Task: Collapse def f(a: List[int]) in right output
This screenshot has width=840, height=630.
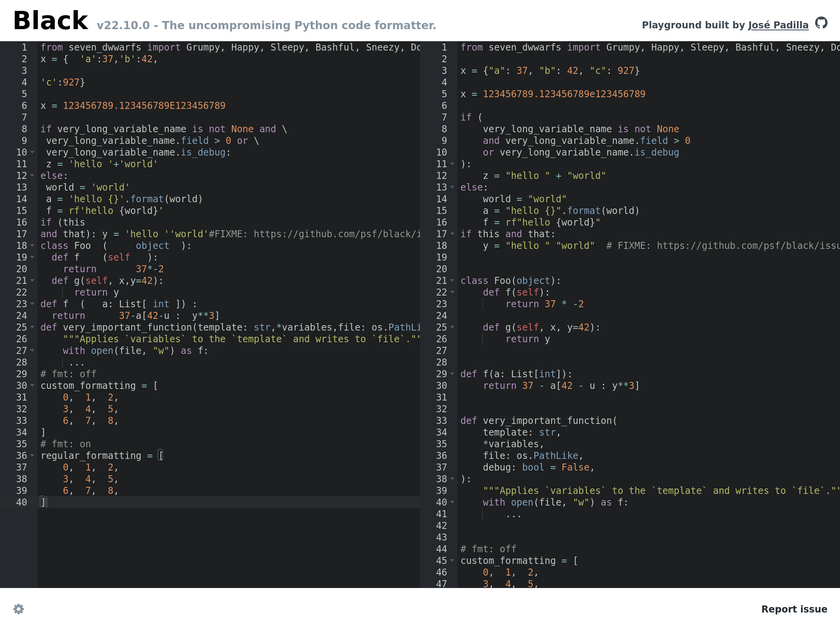Action: 452,374
